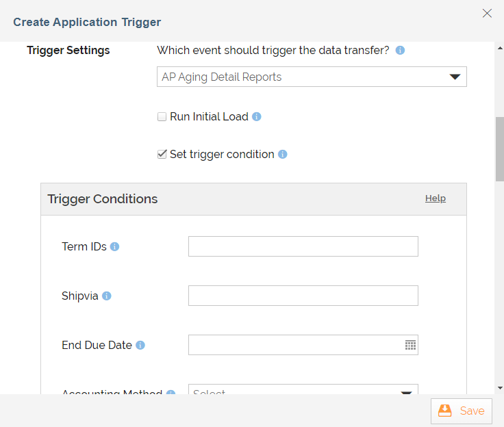Screen dimensions: 504x427
Task: Close the Create Application Trigger dialog
Action: [487, 13]
